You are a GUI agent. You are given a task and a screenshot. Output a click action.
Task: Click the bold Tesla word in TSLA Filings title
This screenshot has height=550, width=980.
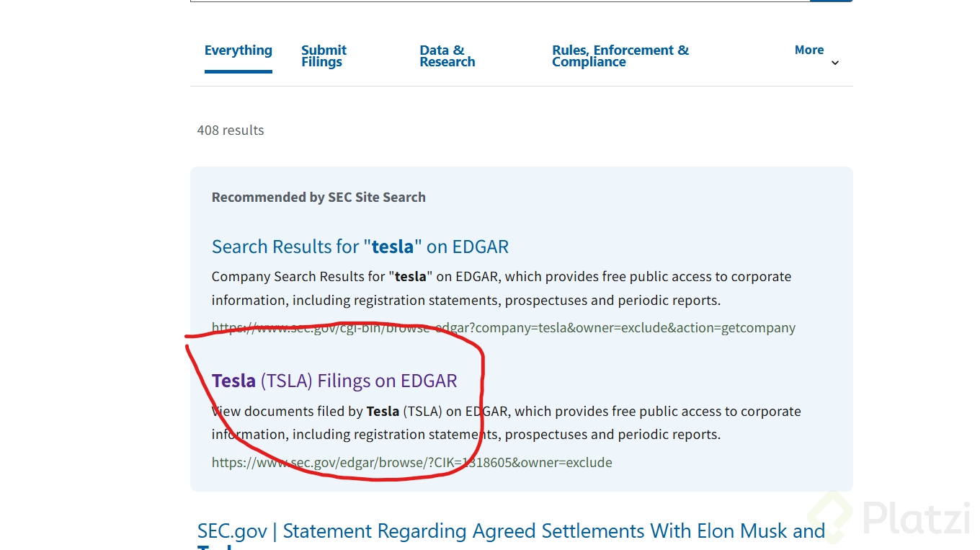click(x=233, y=381)
